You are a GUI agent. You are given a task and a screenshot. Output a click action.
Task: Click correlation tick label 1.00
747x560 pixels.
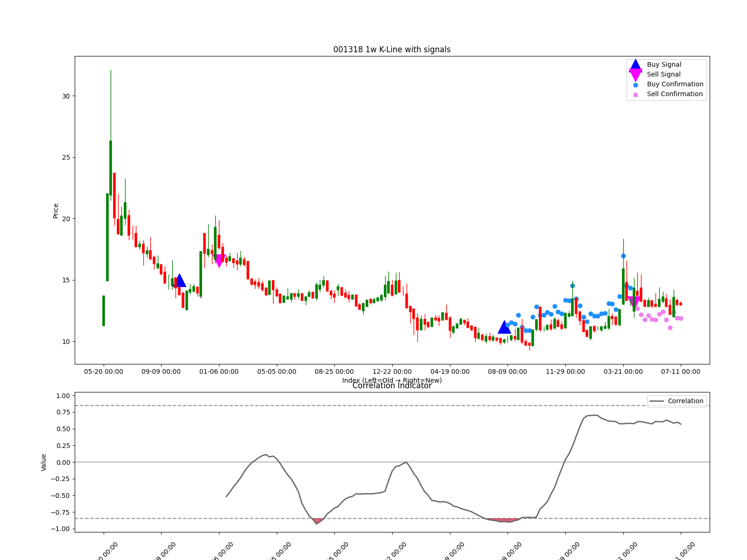coord(63,396)
